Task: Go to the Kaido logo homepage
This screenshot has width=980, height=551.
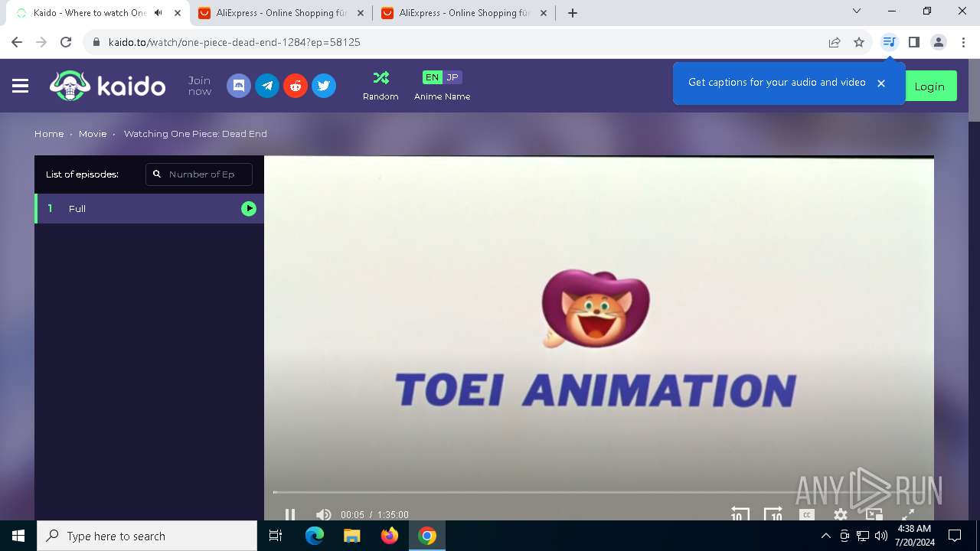Action: [107, 86]
